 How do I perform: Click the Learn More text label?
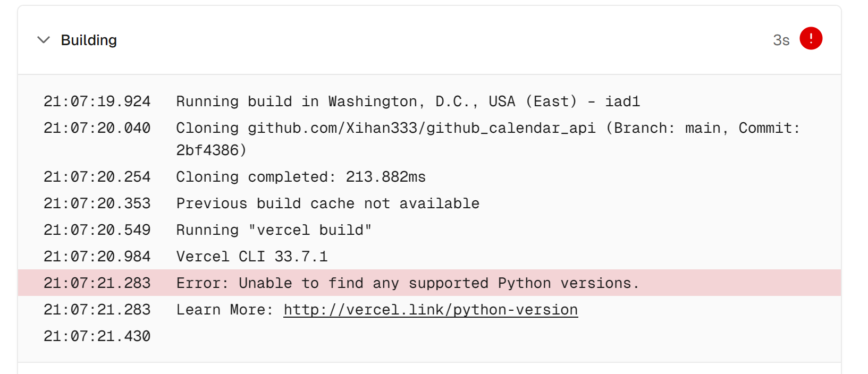pos(224,310)
